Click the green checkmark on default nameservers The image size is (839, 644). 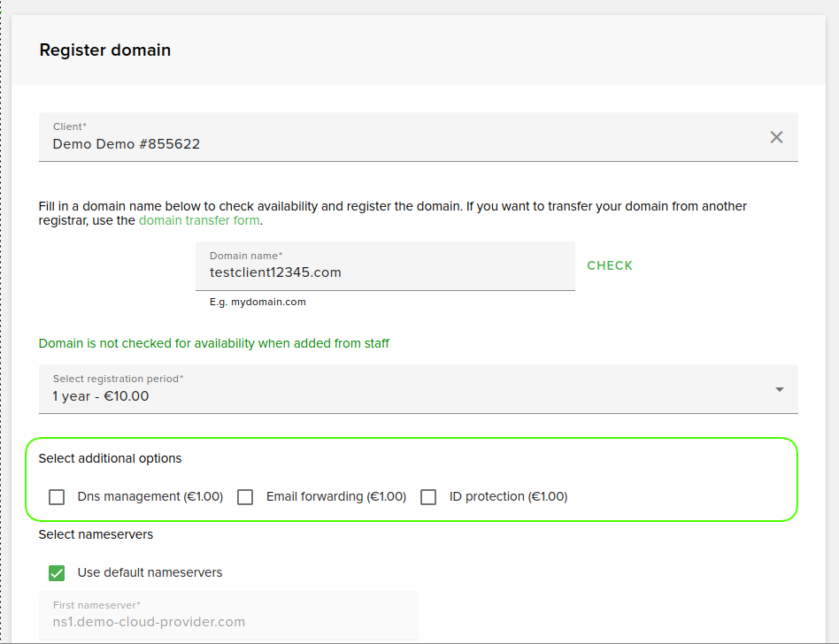coord(57,573)
